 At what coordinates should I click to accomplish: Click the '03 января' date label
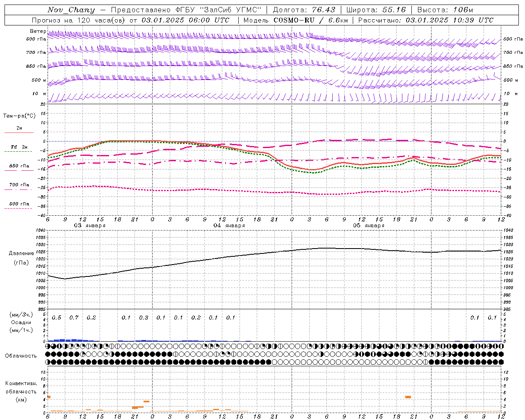tap(89, 226)
